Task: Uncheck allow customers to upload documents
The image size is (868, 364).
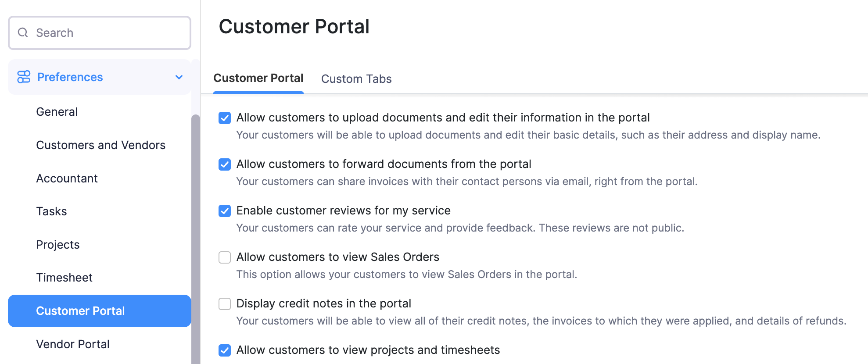Action: [225, 118]
